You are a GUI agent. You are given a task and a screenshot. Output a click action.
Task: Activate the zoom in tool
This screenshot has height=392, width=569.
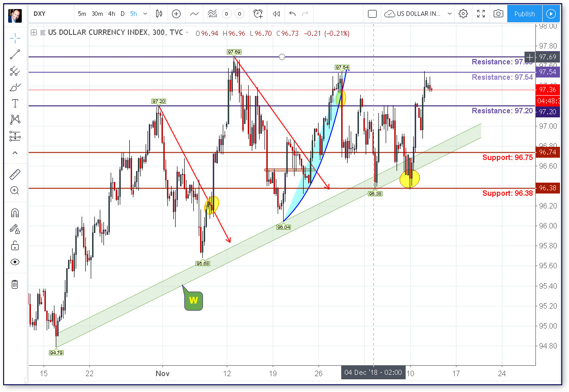(15, 190)
